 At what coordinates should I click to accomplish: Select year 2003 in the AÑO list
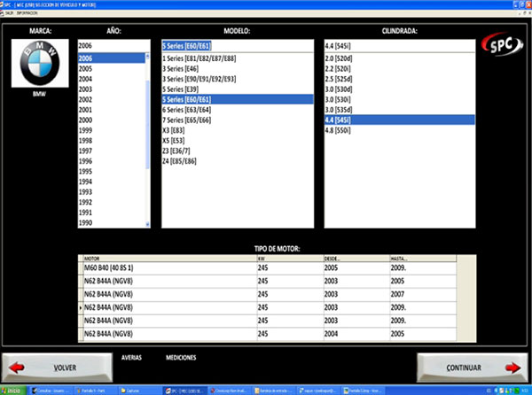click(85, 89)
